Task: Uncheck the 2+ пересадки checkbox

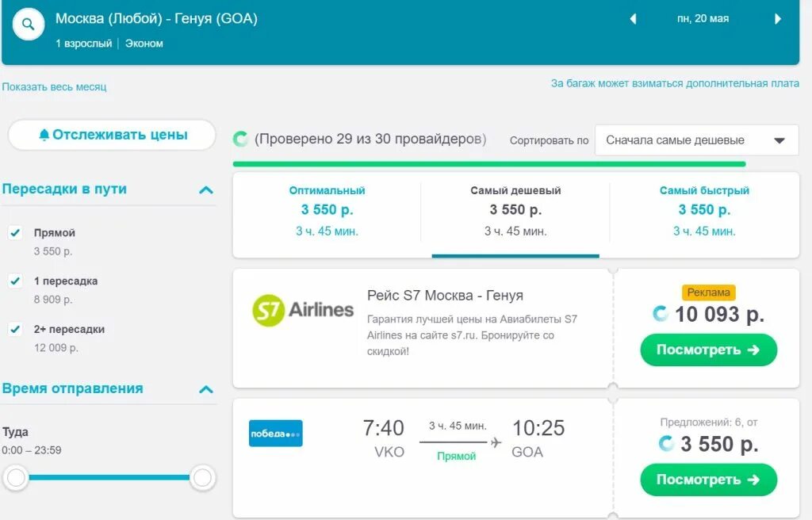Action: coord(15,329)
